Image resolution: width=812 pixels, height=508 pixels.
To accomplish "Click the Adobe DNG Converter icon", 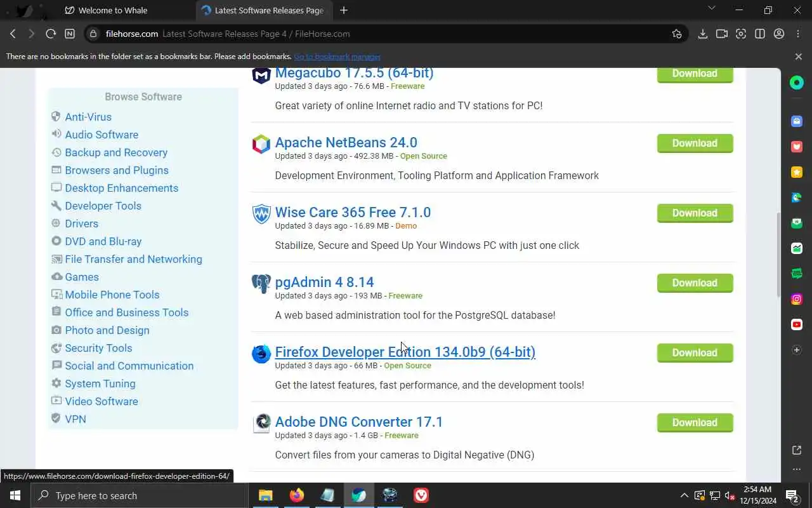I will tap(261, 424).
